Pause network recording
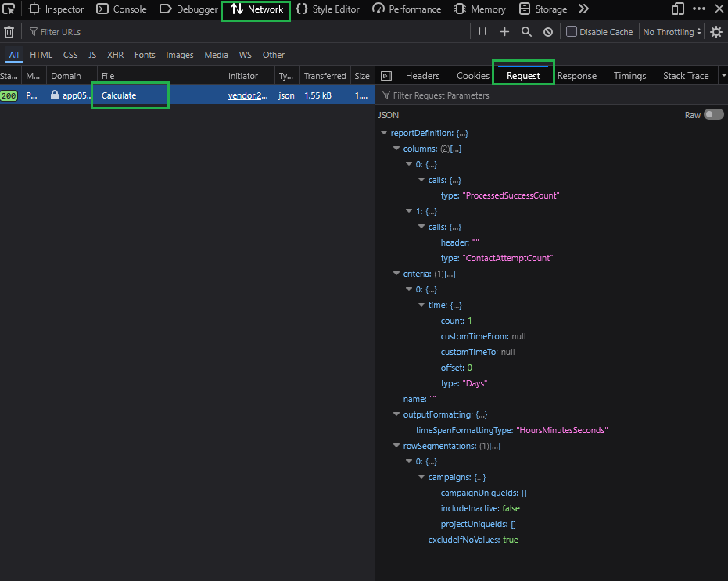Viewport: 728px width, 581px height. click(x=482, y=32)
